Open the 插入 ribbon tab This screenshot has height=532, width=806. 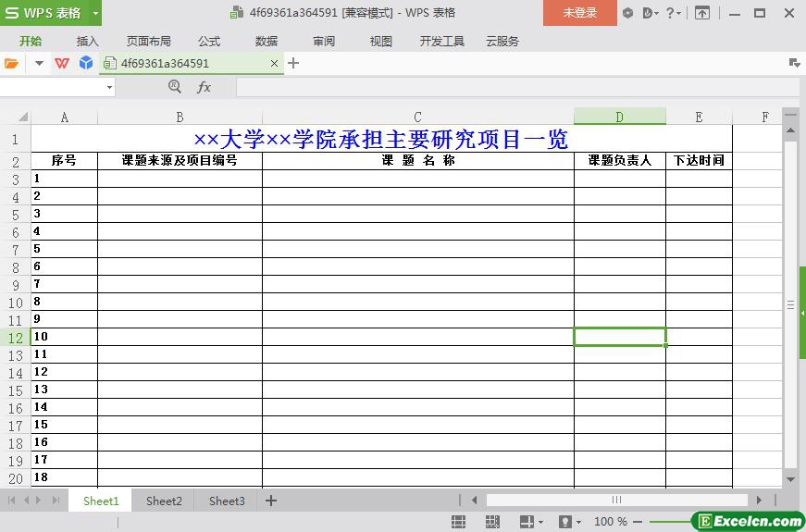[87, 41]
